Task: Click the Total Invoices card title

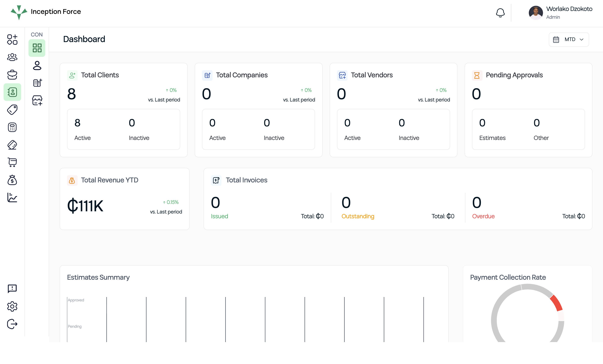Action: pyautogui.click(x=246, y=180)
